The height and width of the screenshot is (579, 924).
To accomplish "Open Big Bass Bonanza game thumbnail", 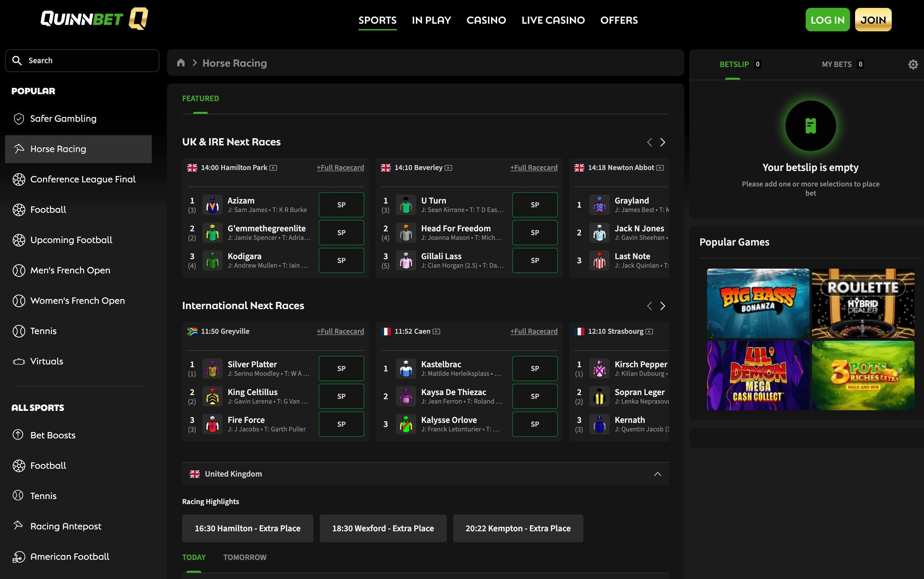I will pos(758,303).
